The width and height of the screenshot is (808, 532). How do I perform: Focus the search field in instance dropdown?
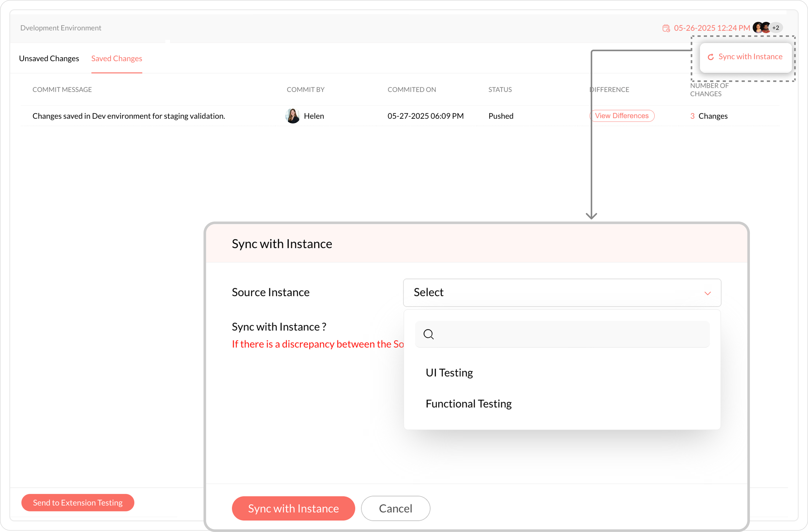(570, 334)
